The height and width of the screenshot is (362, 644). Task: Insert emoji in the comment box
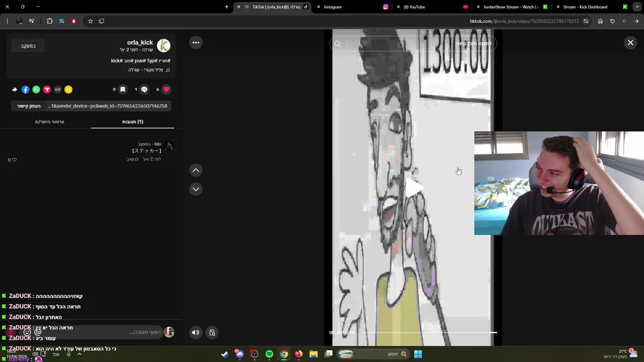[x=27, y=332]
